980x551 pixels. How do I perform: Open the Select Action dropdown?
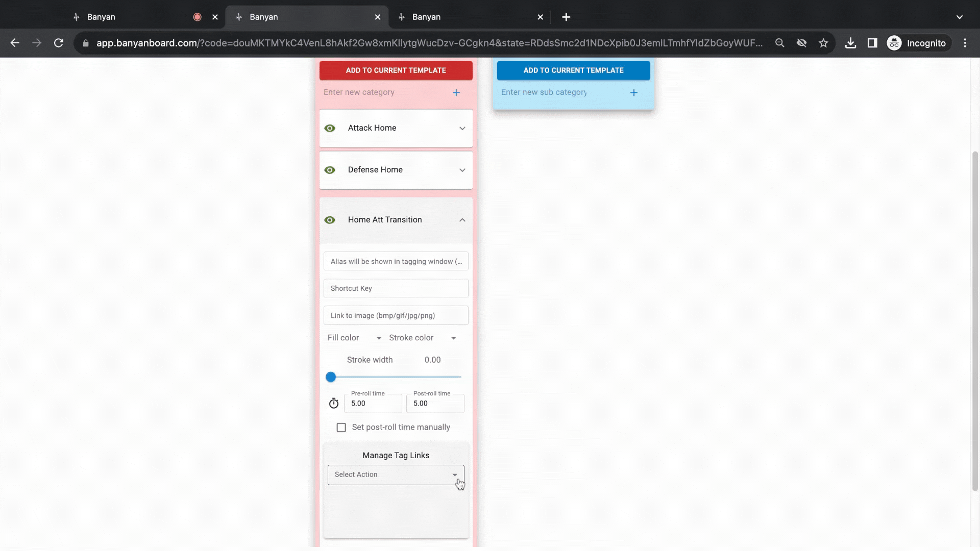pos(396,475)
